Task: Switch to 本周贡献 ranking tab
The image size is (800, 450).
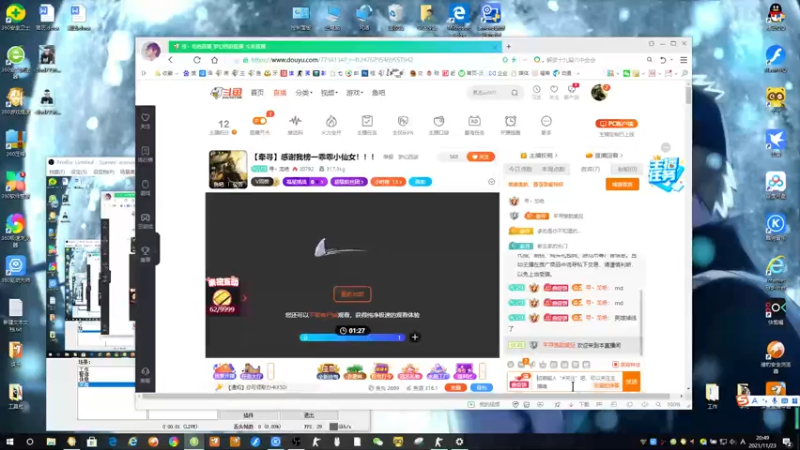Action: tap(553, 169)
